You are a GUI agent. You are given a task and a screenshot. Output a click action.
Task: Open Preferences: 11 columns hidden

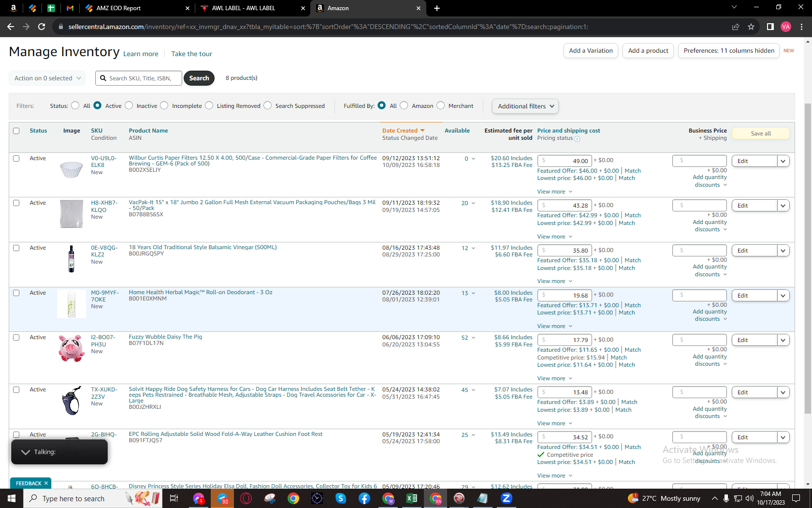tap(729, 50)
